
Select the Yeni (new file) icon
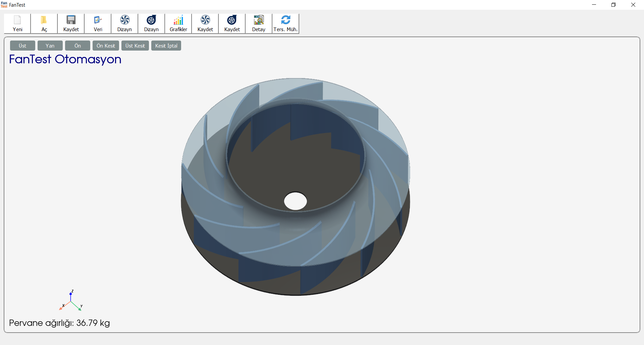point(17,23)
